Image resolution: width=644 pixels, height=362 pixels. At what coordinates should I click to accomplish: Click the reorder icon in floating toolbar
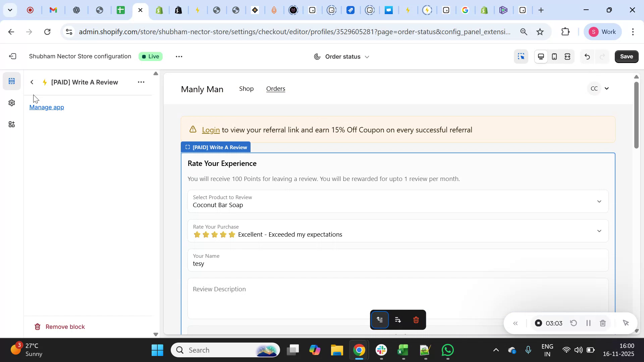pyautogui.click(x=398, y=320)
